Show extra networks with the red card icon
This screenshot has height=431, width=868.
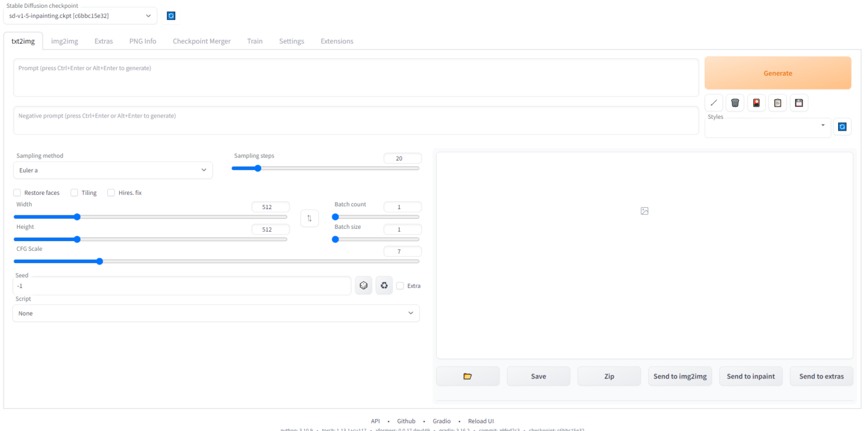coord(756,102)
